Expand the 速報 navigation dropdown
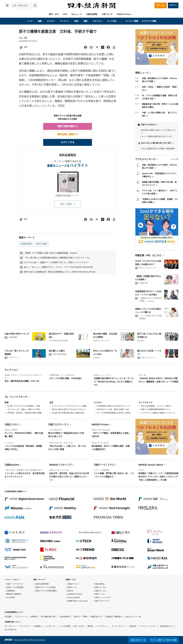Screen dimensions: 183x644 click(x=40, y=21)
